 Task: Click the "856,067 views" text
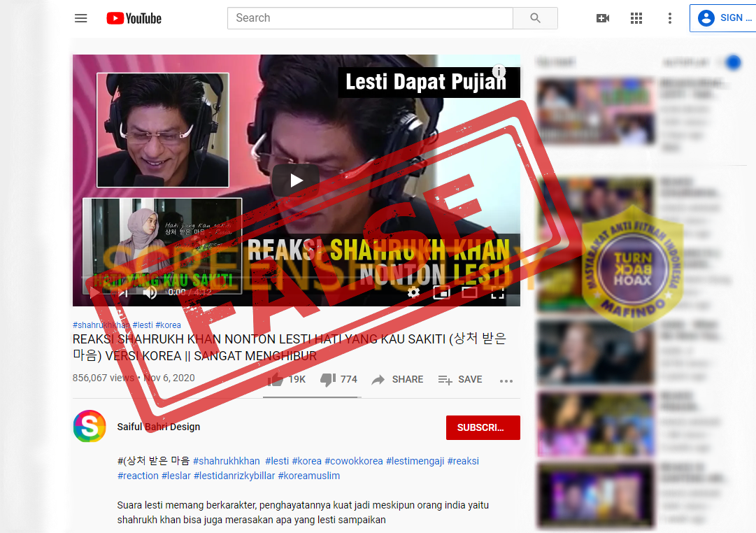104,378
